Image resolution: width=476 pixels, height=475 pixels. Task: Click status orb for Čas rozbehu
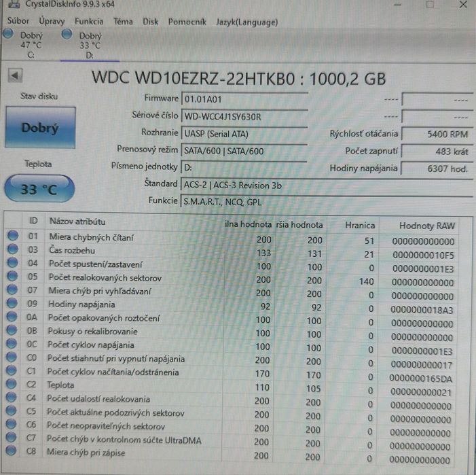click(12, 249)
